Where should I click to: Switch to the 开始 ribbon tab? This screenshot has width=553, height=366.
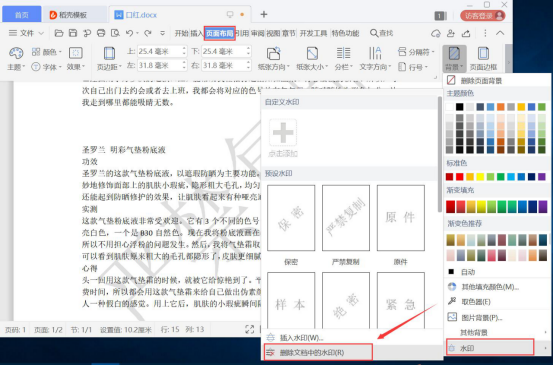tap(182, 33)
